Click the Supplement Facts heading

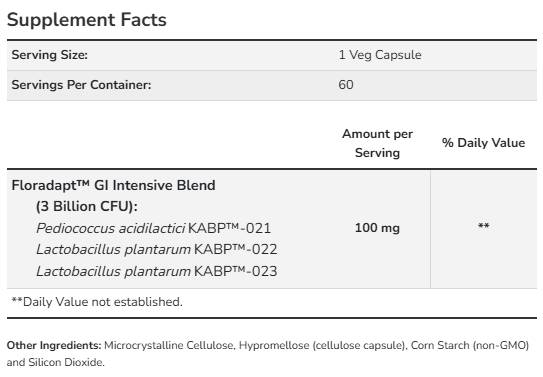coord(87,20)
